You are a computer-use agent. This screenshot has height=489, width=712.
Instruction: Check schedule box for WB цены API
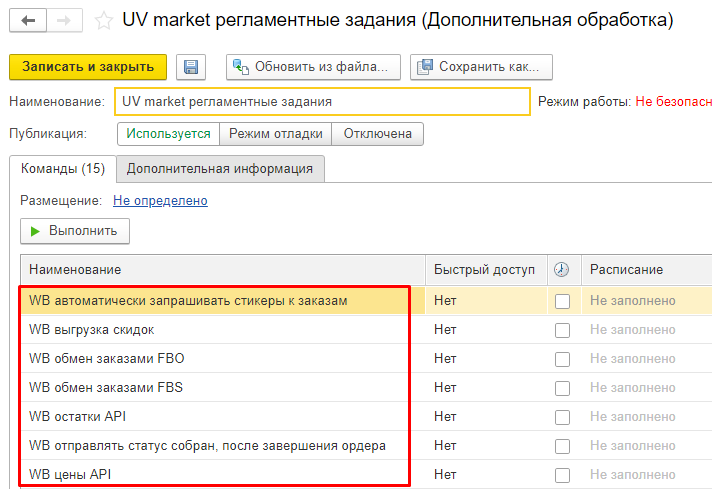(x=562, y=475)
